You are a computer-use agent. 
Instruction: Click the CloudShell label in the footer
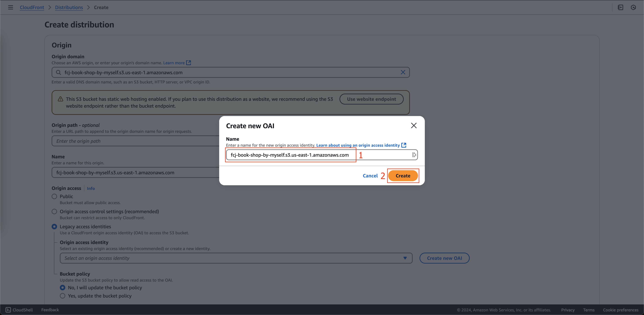pos(23,310)
